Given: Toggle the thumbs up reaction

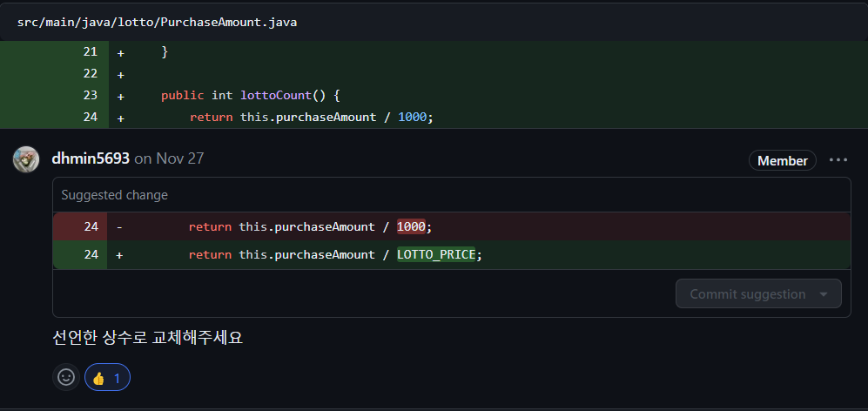Looking at the screenshot, I should coord(107,378).
